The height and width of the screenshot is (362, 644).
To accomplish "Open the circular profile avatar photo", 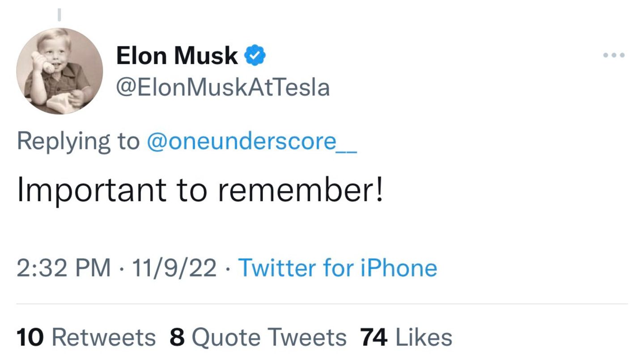I will tap(59, 71).
